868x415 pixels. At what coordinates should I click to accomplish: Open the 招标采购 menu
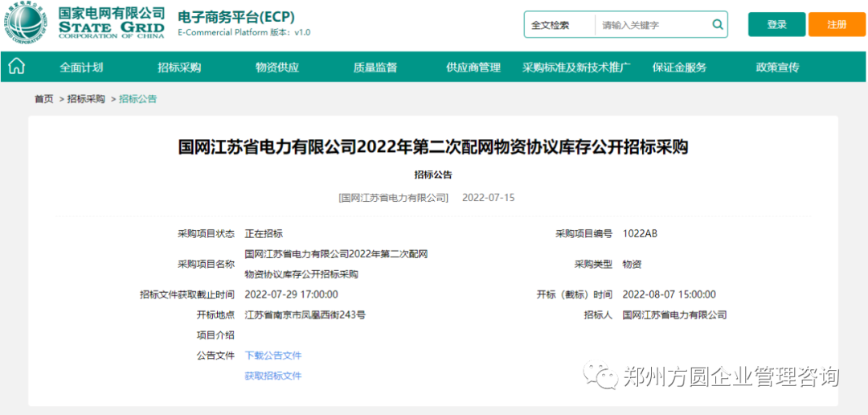pos(179,68)
